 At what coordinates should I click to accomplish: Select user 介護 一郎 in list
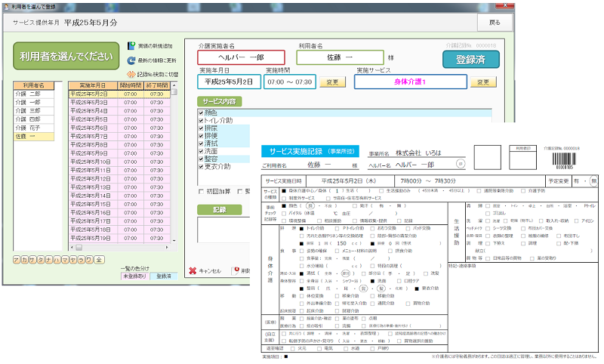tap(33, 103)
